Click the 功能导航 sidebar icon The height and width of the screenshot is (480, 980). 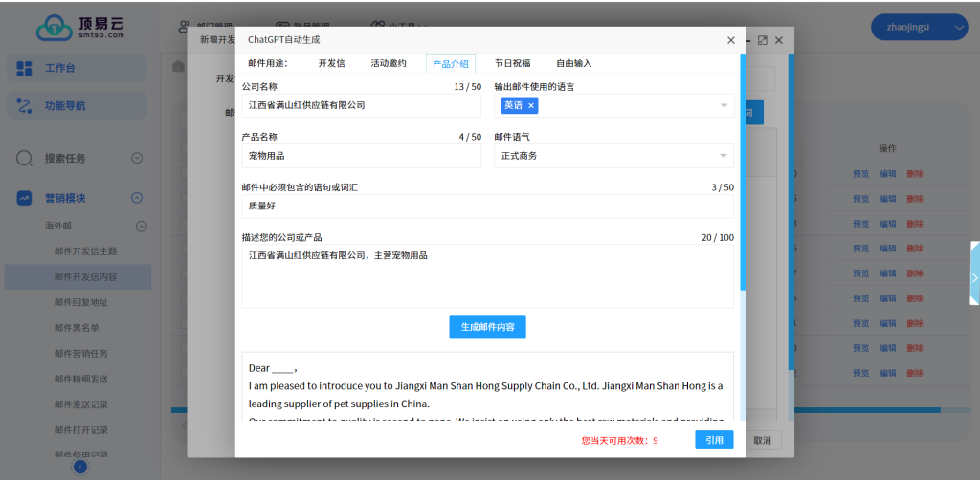(x=25, y=106)
